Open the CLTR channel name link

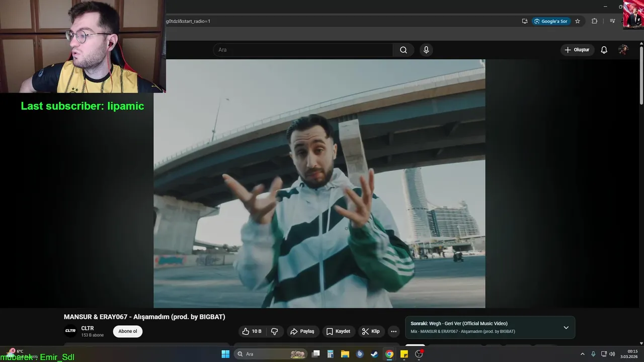coord(88,328)
